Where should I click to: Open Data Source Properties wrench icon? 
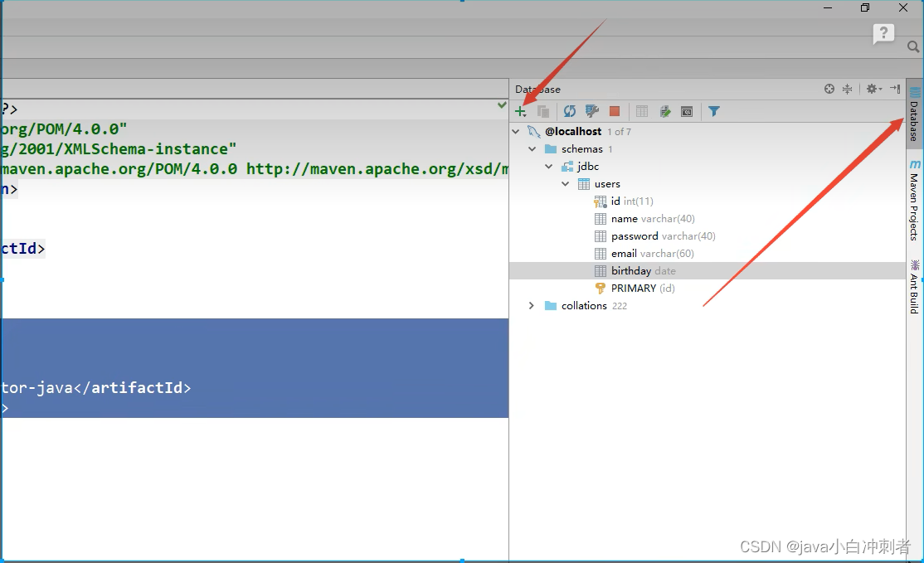[x=591, y=111]
